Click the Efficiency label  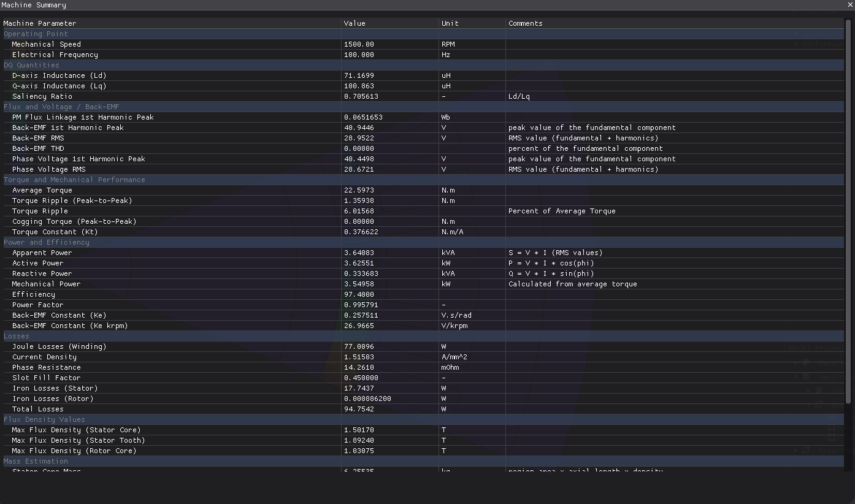(x=34, y=294)
